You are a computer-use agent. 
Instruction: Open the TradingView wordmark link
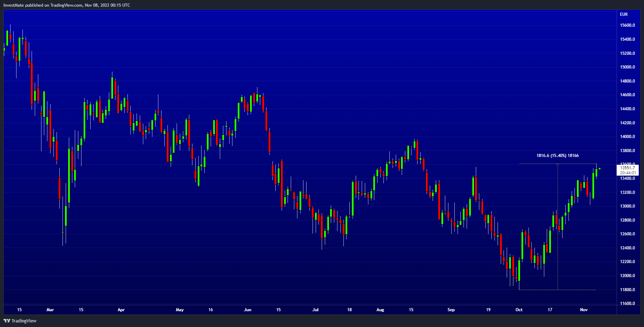tap(24, 321)
